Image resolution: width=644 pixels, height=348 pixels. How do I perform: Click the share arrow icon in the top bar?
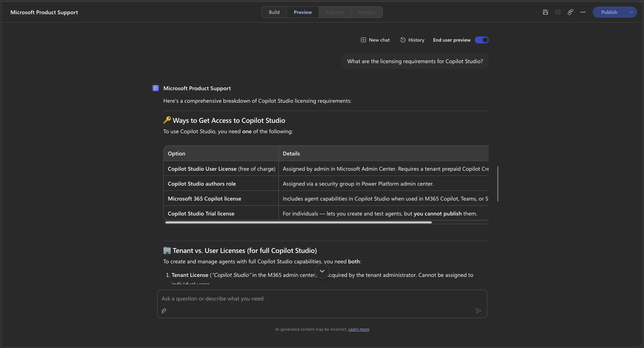tap(558, 12)
